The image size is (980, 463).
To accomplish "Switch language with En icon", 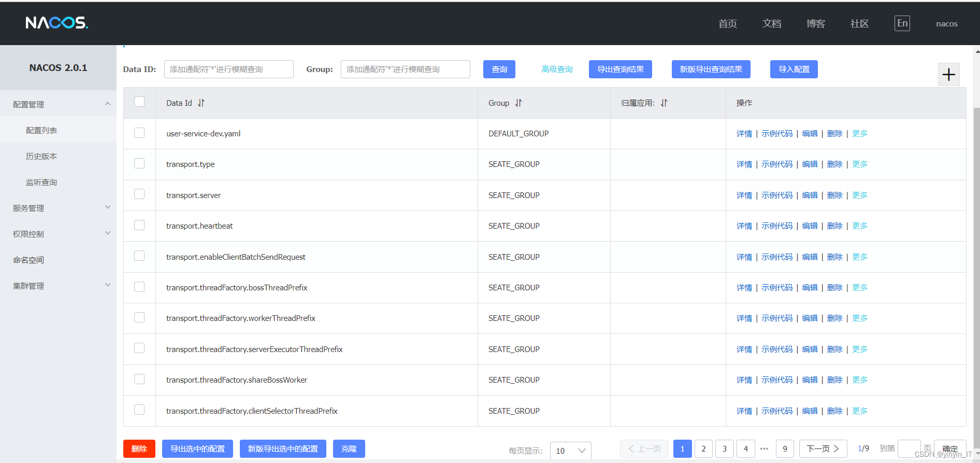I will [x=902, y=23].
